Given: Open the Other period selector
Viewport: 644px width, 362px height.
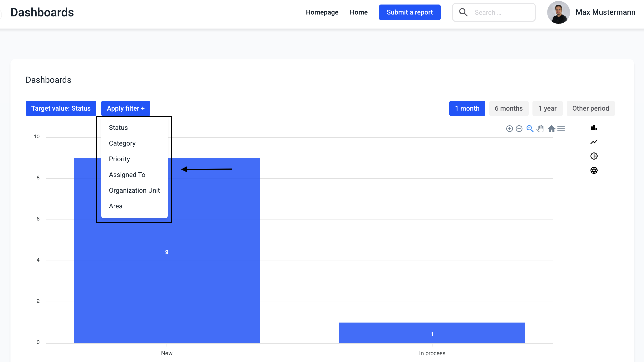Looking at the screenshot, I should (590, 108).
